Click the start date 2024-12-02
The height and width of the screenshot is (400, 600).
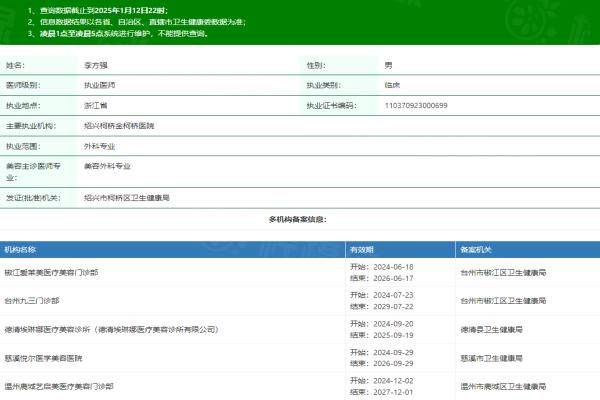point(393,381)
